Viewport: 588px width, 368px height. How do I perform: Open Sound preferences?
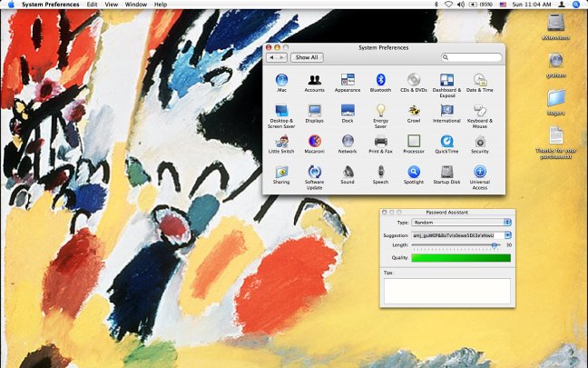click(x=348, y=175)
